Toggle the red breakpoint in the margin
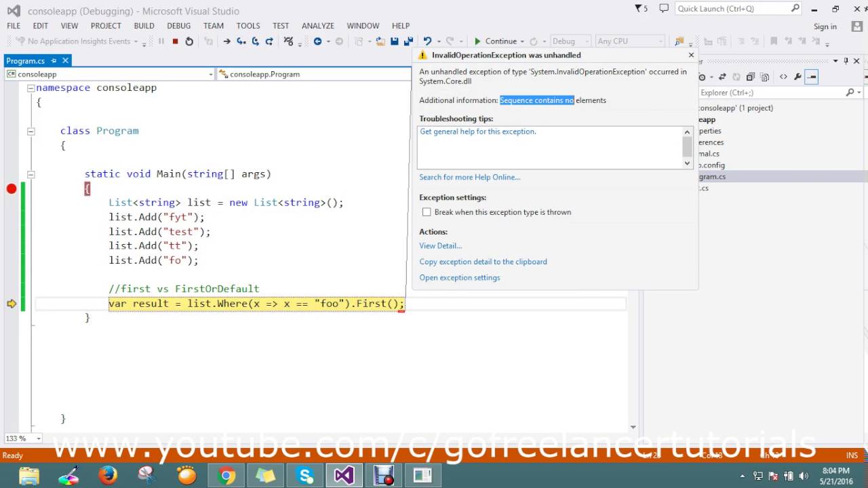The width and height of the screenshot is (868, 488). tap(12, 188)
